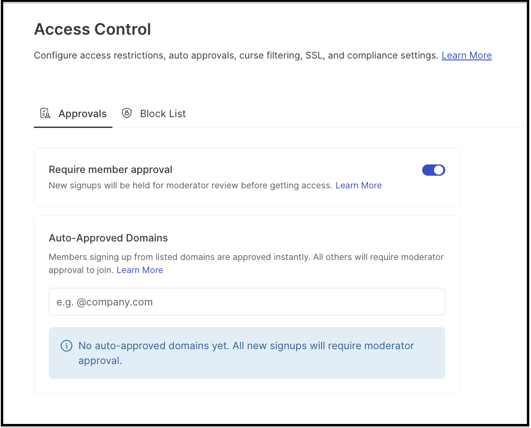Click the Block List shield icon
This screenshot has height=428, width=531.
click(x=127, y=113)
